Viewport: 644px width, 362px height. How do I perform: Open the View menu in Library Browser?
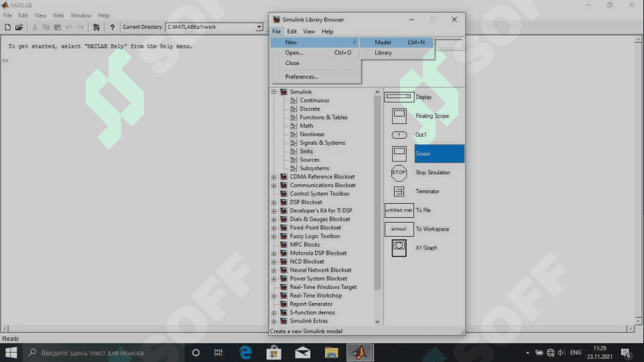(x=309, y=32)
